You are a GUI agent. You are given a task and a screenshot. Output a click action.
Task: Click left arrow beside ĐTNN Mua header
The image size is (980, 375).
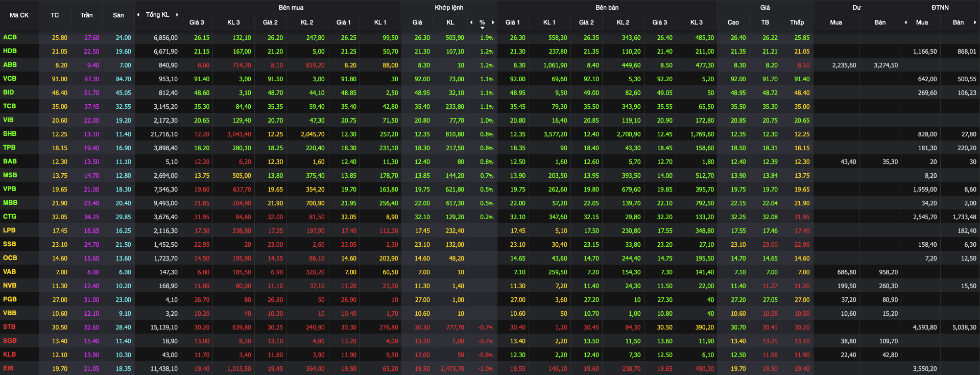pyautogui.click(x=906, y=22)
